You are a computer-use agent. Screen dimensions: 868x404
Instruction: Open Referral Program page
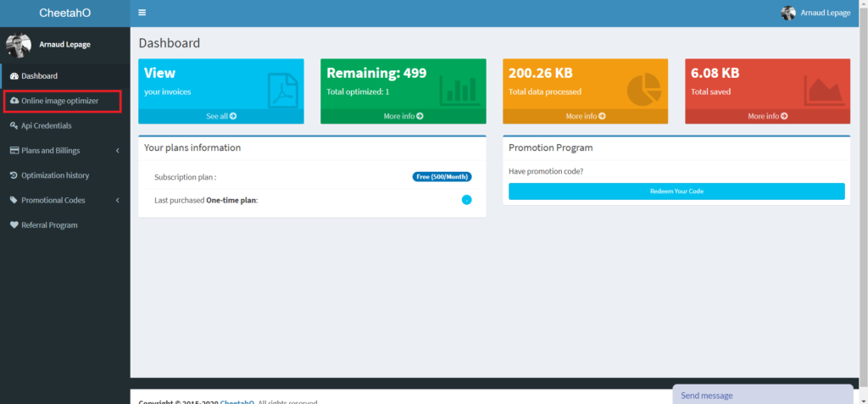coord(65,225)
